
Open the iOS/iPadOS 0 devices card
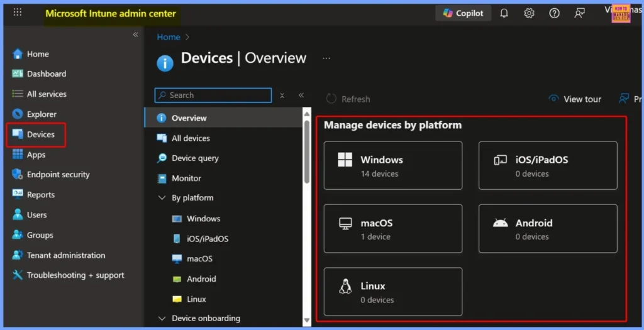coord(548,165)
